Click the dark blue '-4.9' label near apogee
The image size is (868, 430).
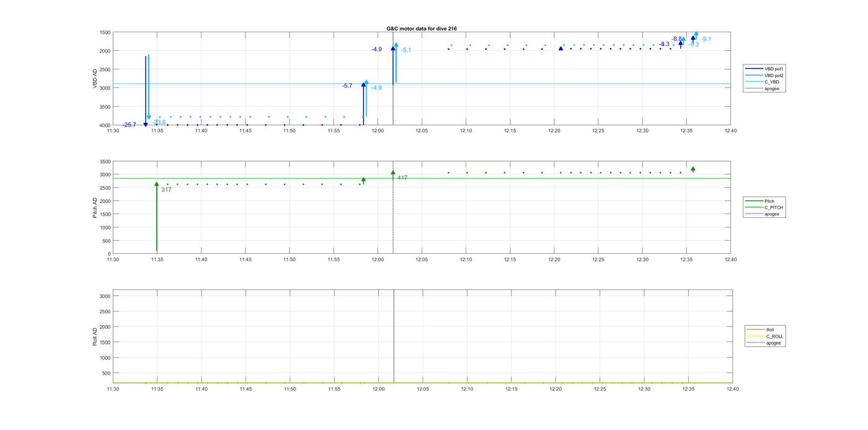tap(376, 49)
